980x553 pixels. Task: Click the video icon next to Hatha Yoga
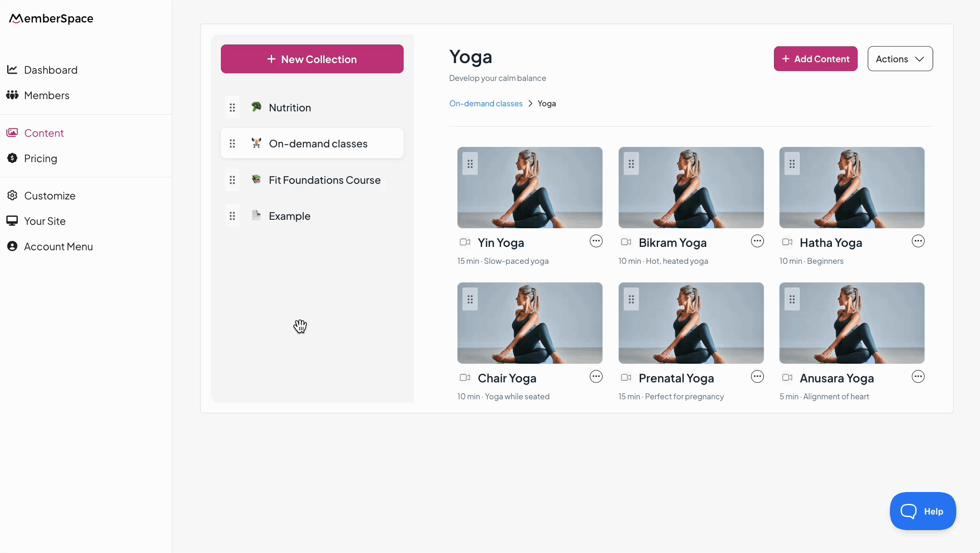[787, 242]
